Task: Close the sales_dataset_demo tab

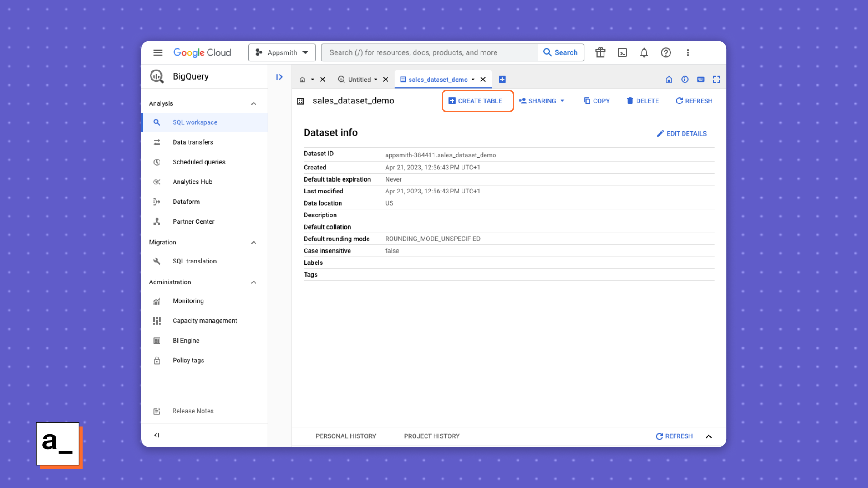Action: (x=483, y=80)
